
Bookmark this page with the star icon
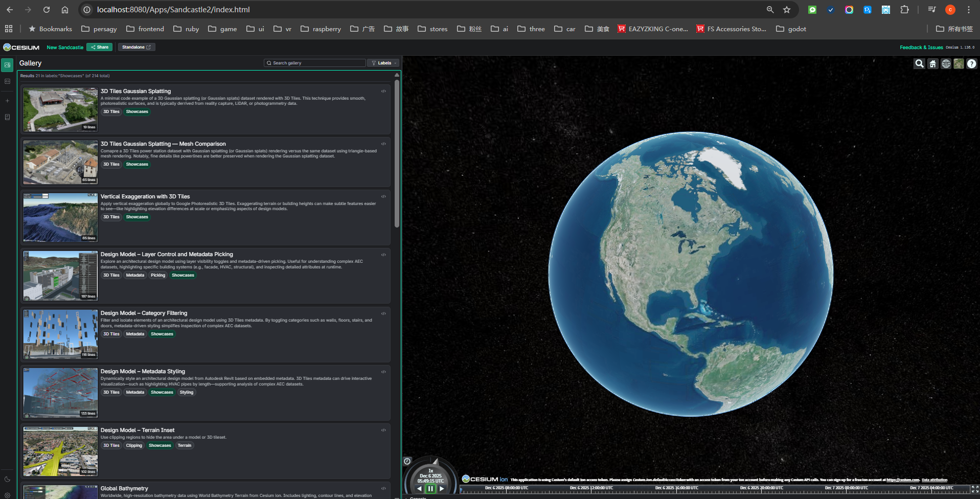point(787,10)
